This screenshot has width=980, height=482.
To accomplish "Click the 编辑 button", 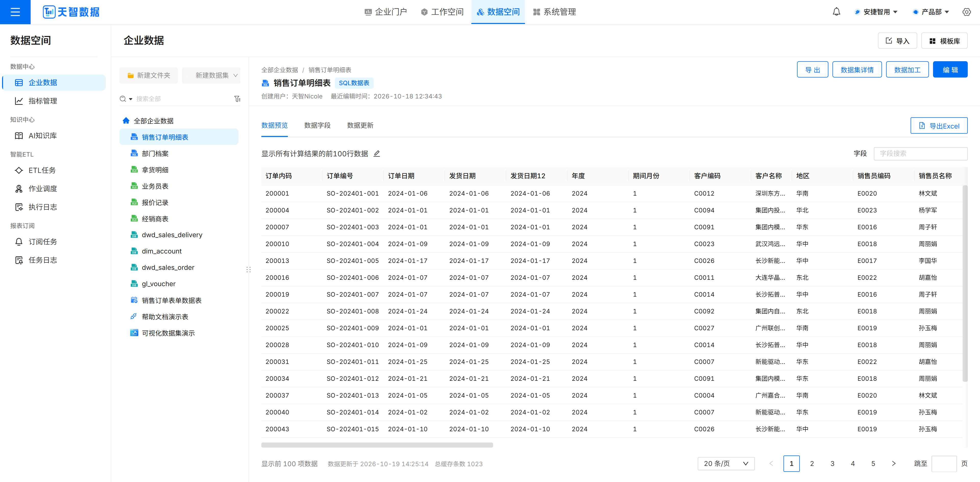I will pos(950,70).
